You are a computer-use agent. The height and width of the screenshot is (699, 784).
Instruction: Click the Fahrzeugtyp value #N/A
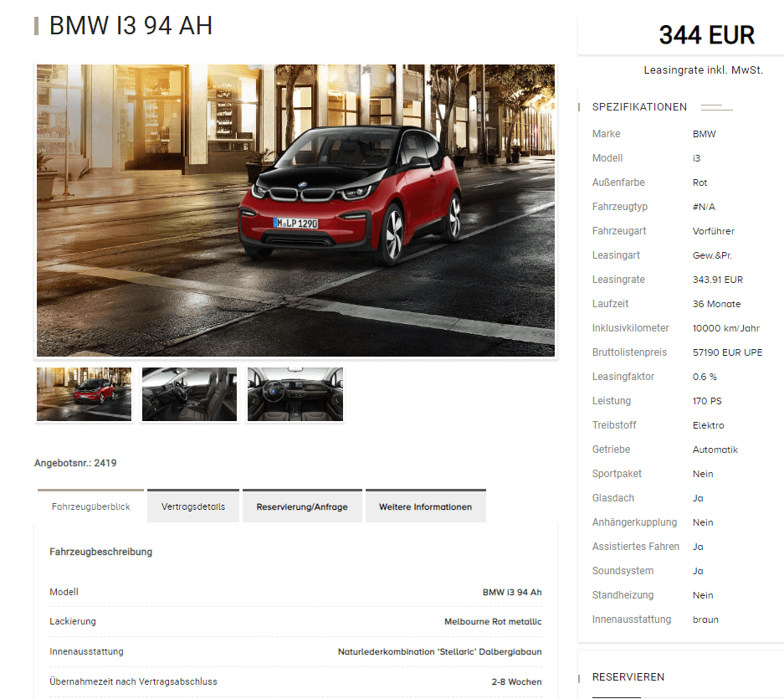tap(704, 207)
